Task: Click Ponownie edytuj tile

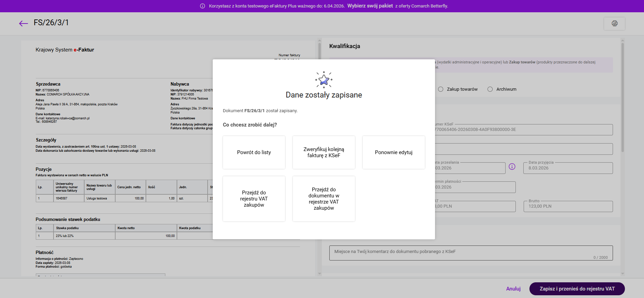Action: (x=393, y=152)
